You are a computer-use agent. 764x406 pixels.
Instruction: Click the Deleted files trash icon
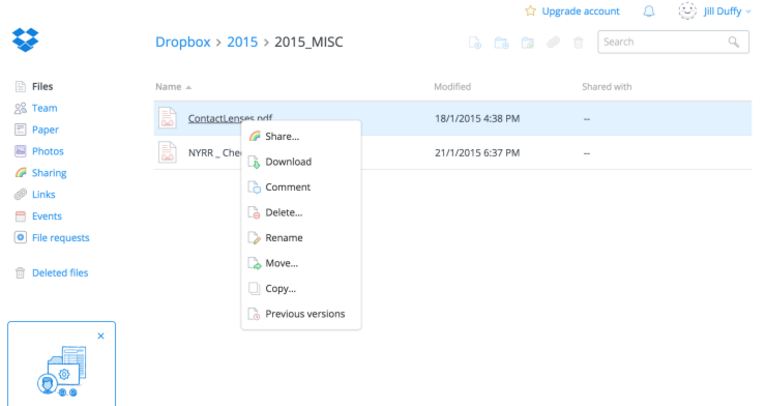(x=20, y=273)
